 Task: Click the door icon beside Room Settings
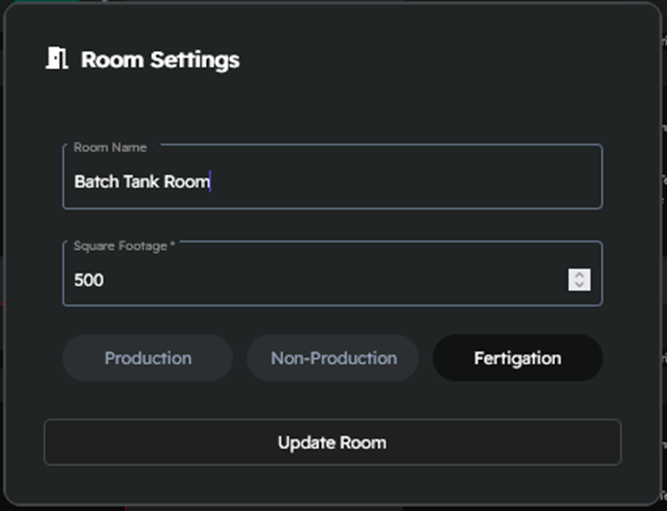coord(57,59)
